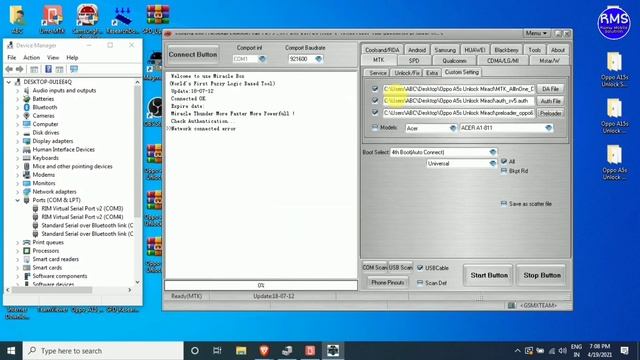The height and width of the screenshot is (360, 640).
Task: Uncheck the All checkbox
Action: tap(504, 161)
